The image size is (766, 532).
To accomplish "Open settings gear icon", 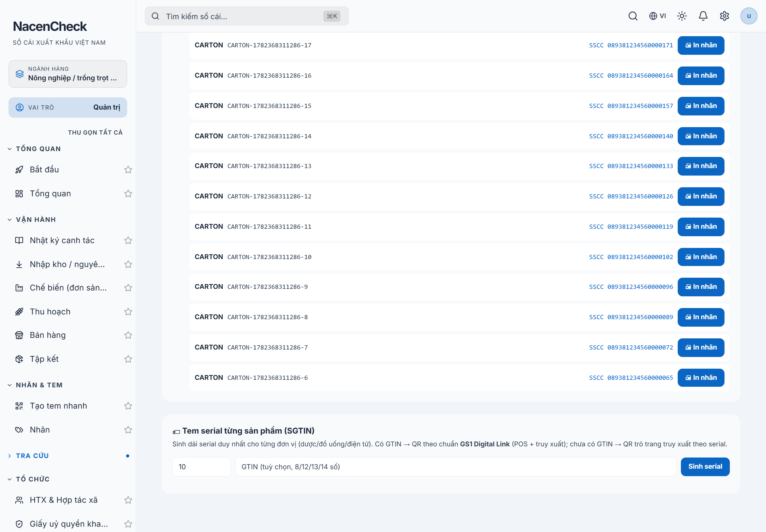I will 724,16.
